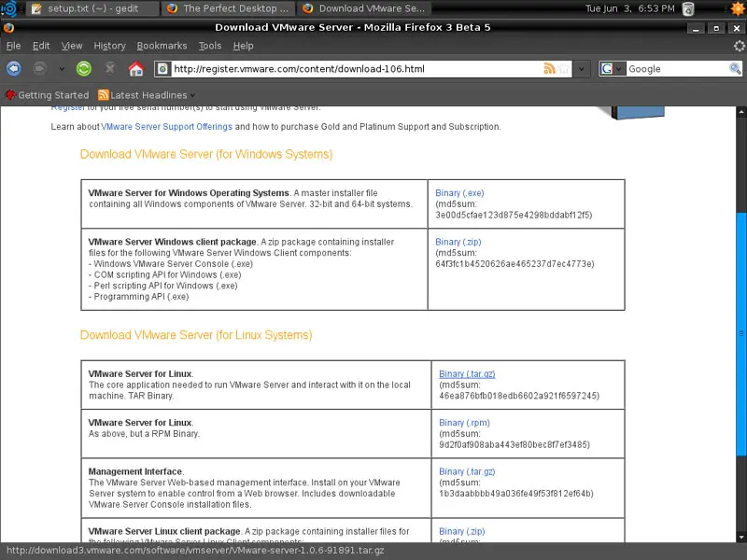Click the md5sum 64f3fc1b4520626ae465237d7ec4773e
The image size is (747, 560).
coord(515,264)
